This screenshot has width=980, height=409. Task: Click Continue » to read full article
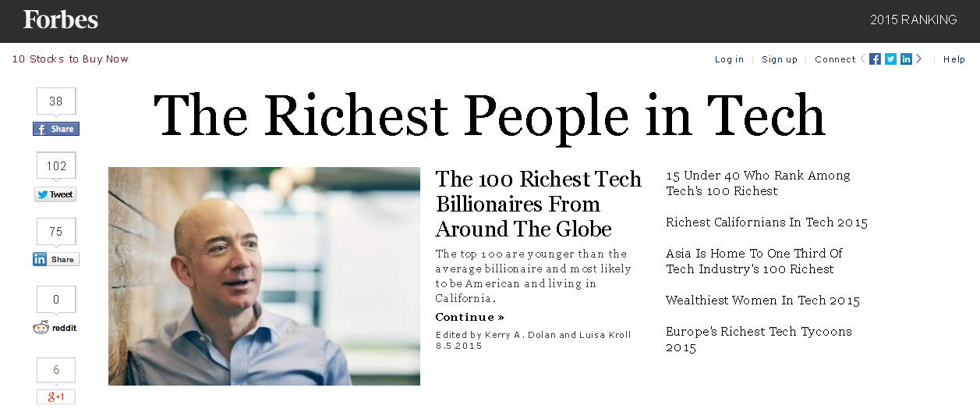point(469,317)
